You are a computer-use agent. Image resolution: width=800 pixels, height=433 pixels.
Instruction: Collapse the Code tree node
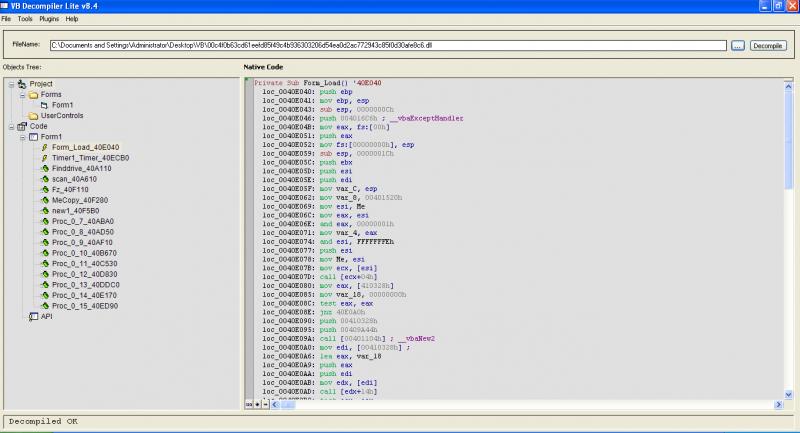[x=11, y=126]
